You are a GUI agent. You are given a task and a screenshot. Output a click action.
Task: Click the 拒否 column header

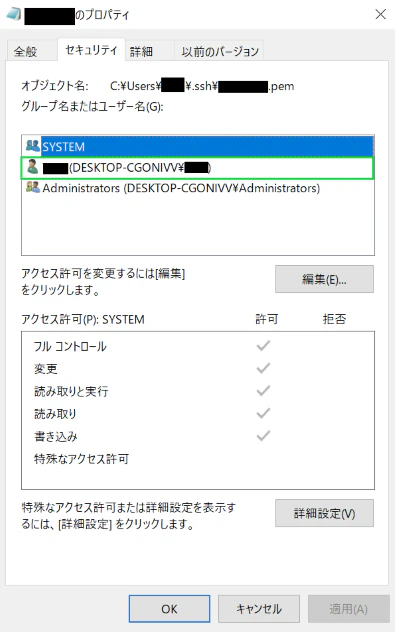point(335,320)
